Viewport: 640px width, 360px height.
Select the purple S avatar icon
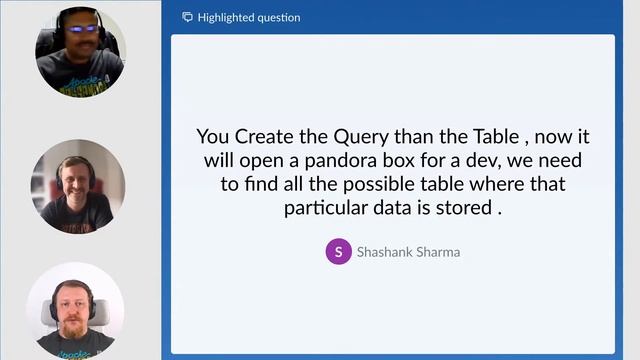338,251
